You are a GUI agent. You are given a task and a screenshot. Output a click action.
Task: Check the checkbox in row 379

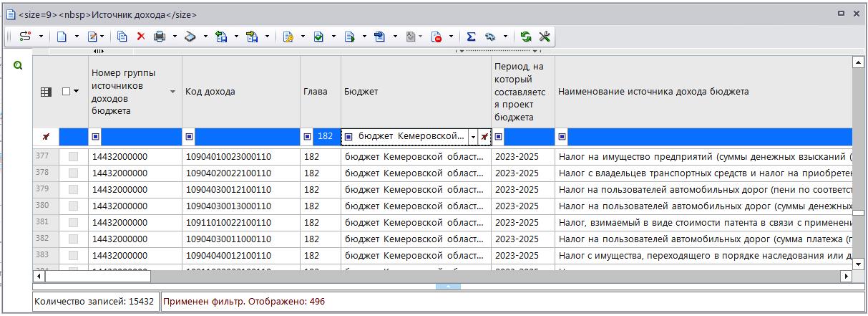tap(73, 189)
